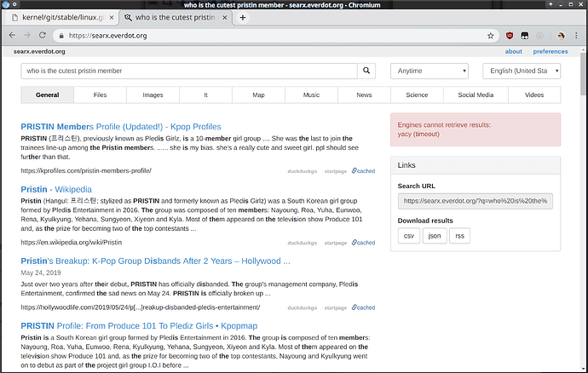The height and width of the screenshot is (373, 588).
Task: Click the en.wikipedia.org/wiki/Pristin URL text
Action: (x=72, y=242)
